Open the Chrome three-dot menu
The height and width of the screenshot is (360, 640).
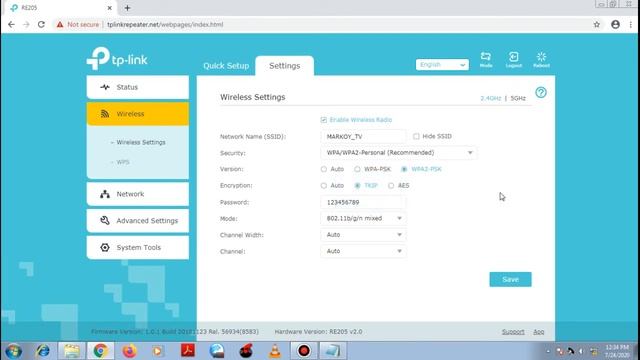630,24
